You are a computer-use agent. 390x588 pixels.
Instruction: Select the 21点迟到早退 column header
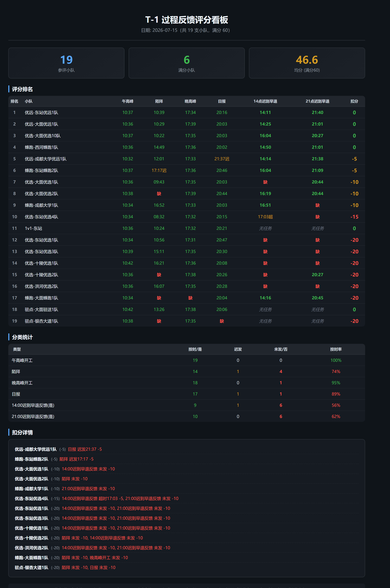tap(317, 101)
